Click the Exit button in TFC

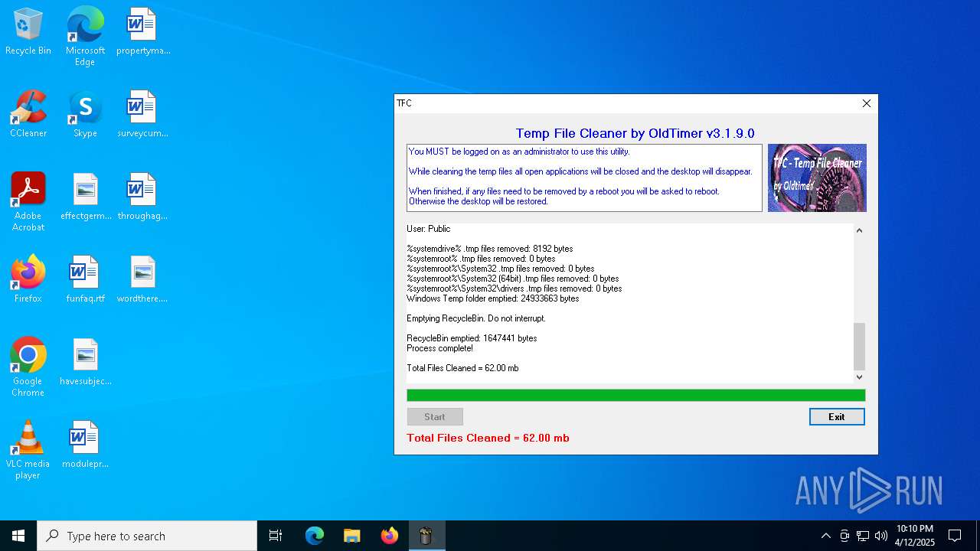coord(837,417)
